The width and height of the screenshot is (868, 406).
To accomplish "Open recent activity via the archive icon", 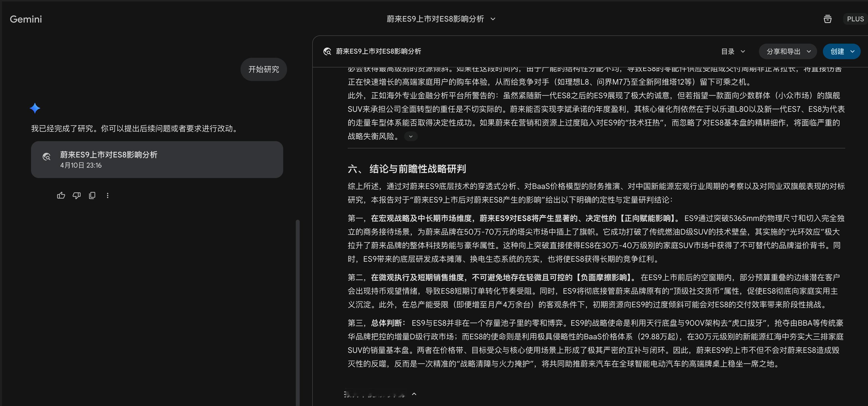I will (x=828, y=19).
